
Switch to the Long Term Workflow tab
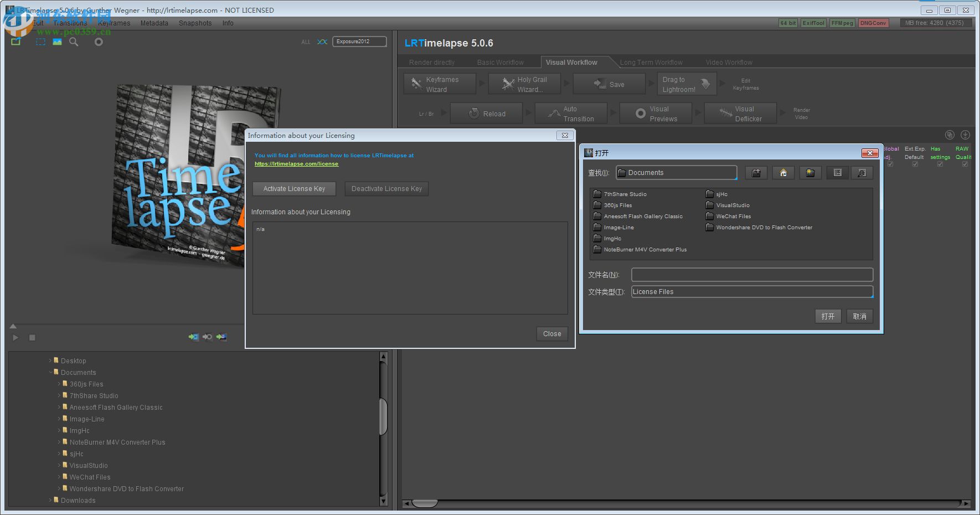tap(651, 63)
